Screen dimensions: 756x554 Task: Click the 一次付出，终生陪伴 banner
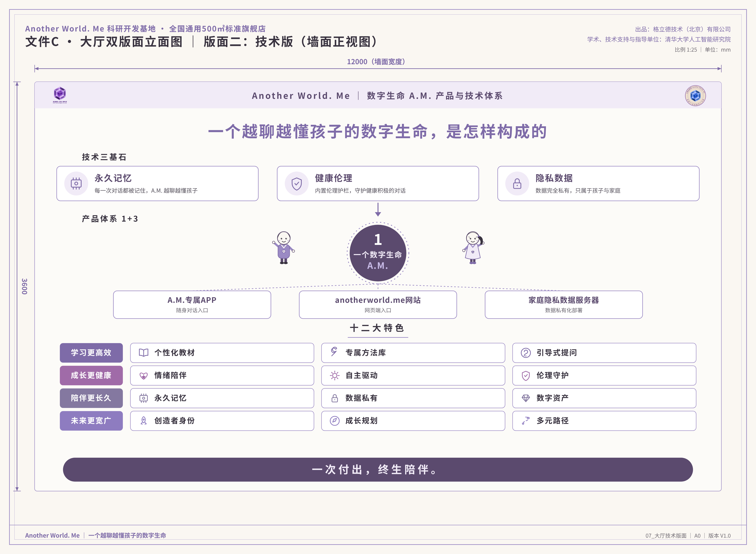[378, 469]
